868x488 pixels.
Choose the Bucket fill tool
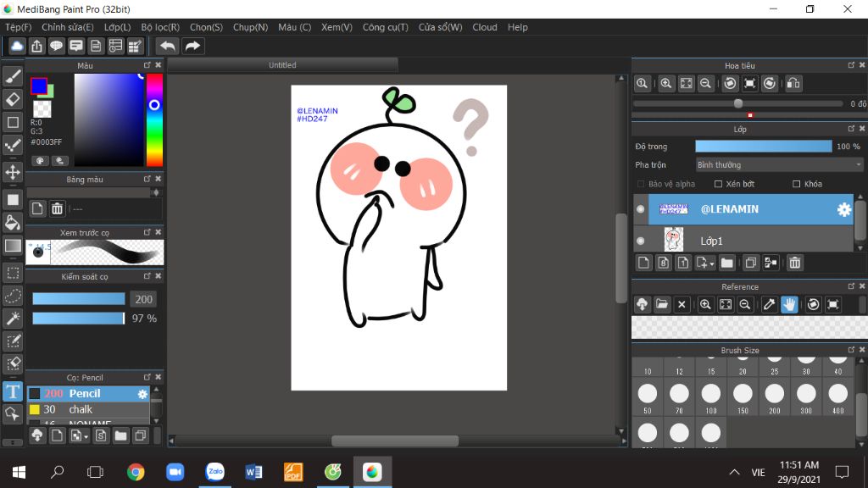pyautogui.click(x=13, y=222)
